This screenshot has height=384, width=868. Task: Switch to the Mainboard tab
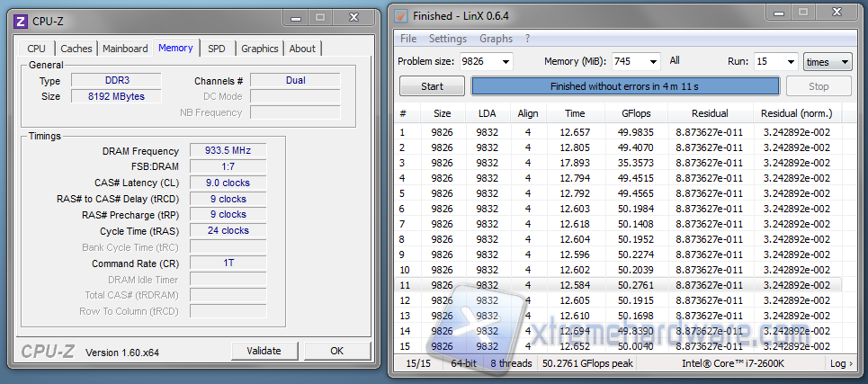[x=125, y=49]
